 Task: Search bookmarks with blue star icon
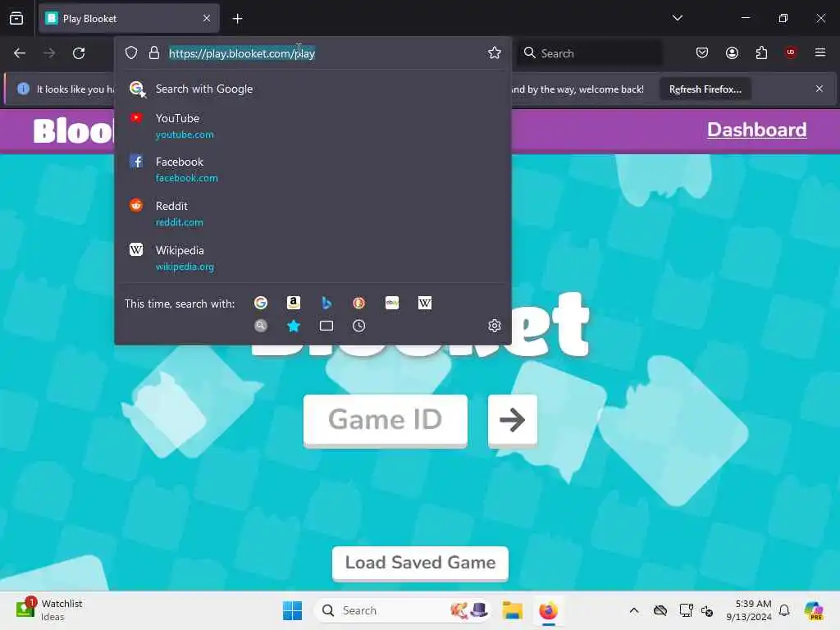(x=294, y=326)
